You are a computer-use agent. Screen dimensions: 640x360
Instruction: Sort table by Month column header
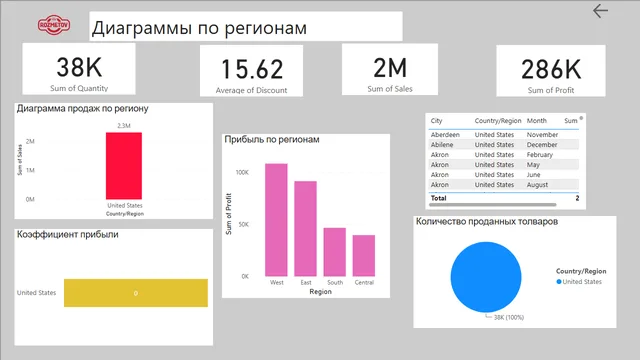tap(536, 121)
